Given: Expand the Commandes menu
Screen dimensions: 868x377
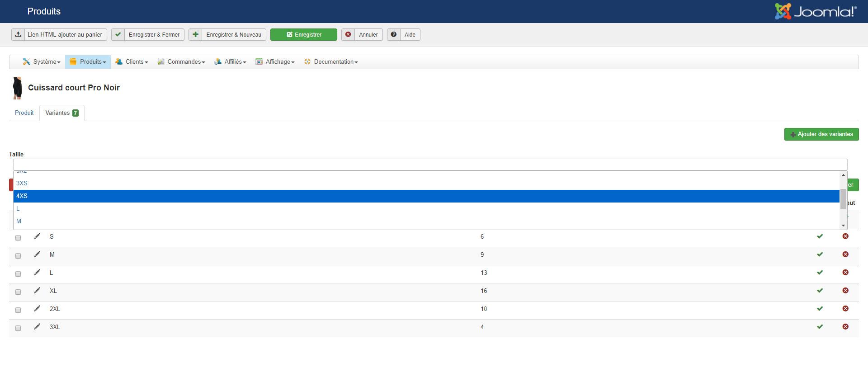Looking at the screenshot, I should tap(181, 62).
